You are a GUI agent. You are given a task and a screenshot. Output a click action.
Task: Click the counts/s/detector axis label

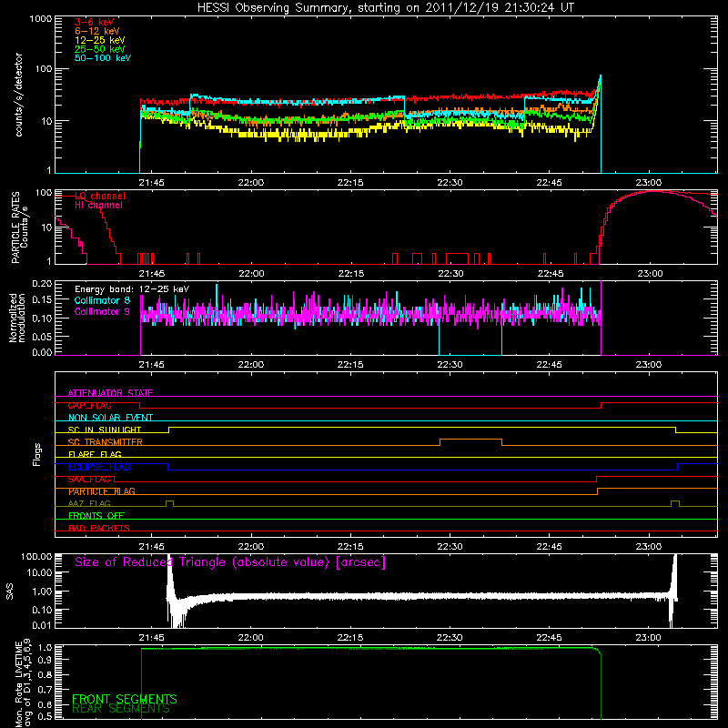18,95
